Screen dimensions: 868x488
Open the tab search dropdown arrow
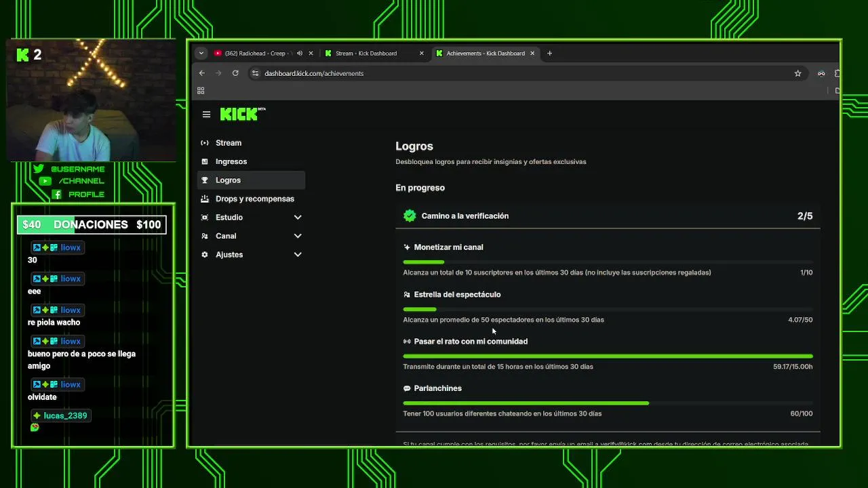201,54
